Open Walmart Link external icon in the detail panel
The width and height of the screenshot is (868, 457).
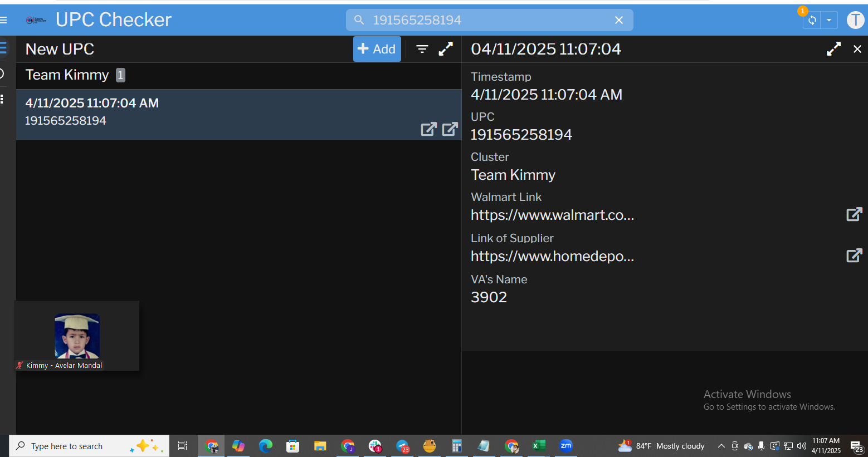[854, 214]
